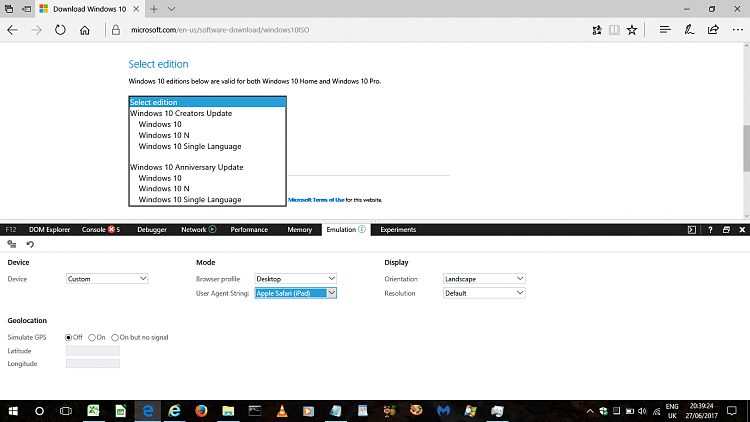Close the Download Windows 10 tab
Screen dimensions: 750x422
click(x=136, y=9)
